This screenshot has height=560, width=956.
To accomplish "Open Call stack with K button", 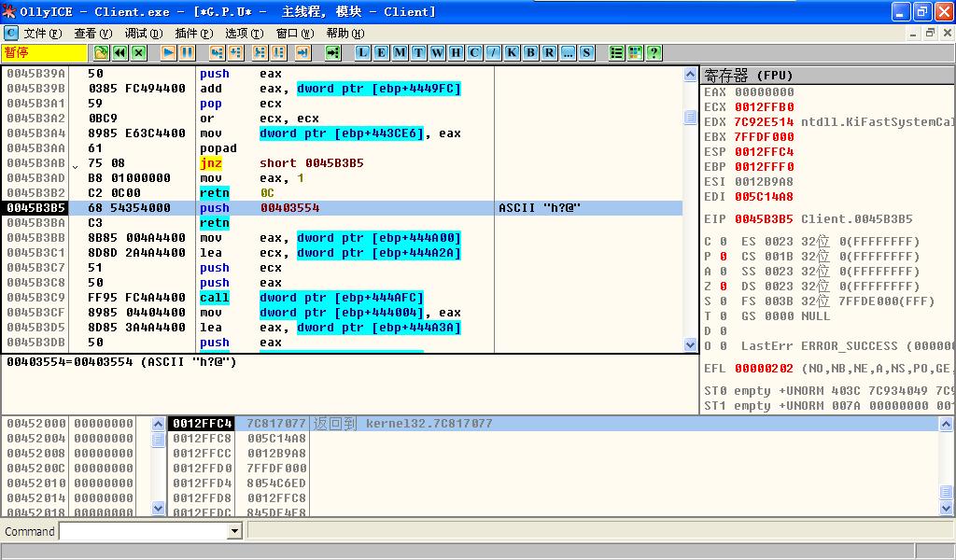I will coord(513,53).
